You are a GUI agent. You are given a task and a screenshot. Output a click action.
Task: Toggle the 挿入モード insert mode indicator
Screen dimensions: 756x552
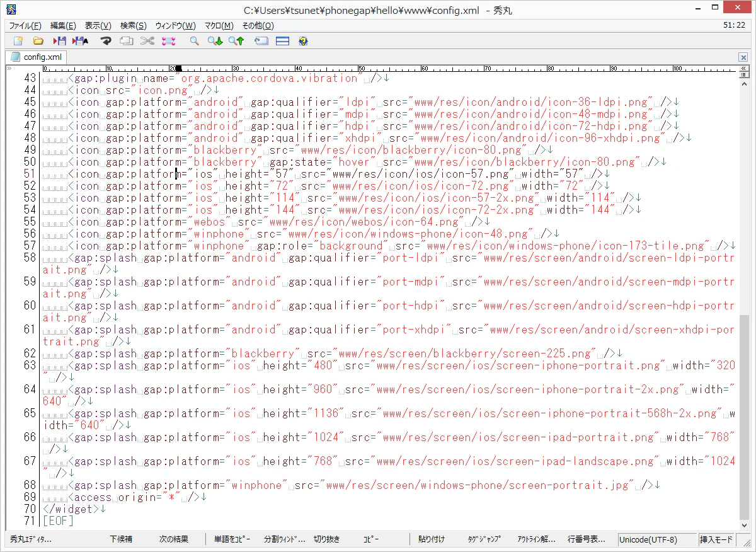tap(716, 540)
